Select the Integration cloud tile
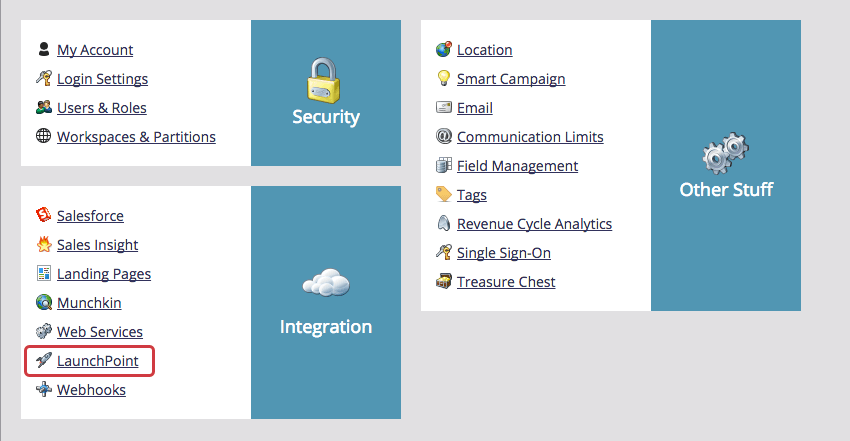The width and height of the screenshot is (850, 441). [x=326, y=302]
